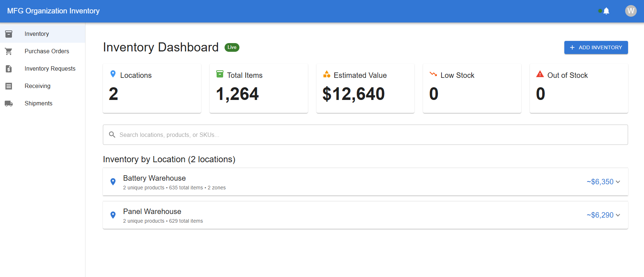Click the Inventory Requests document icon
Viewport: 644px width, 277px height.
9,69
